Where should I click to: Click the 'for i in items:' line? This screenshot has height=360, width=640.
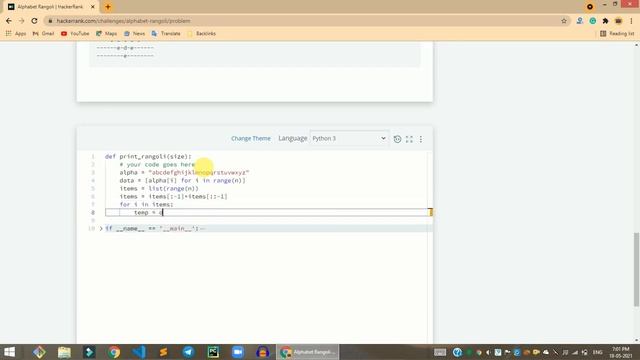pos(146,204)
